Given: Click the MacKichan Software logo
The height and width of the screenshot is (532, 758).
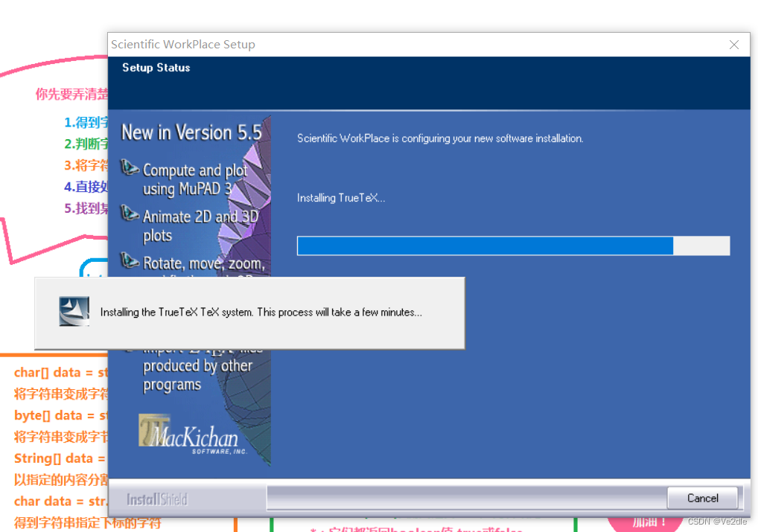Looking at the screenshot, I should [x=192, y=435].
